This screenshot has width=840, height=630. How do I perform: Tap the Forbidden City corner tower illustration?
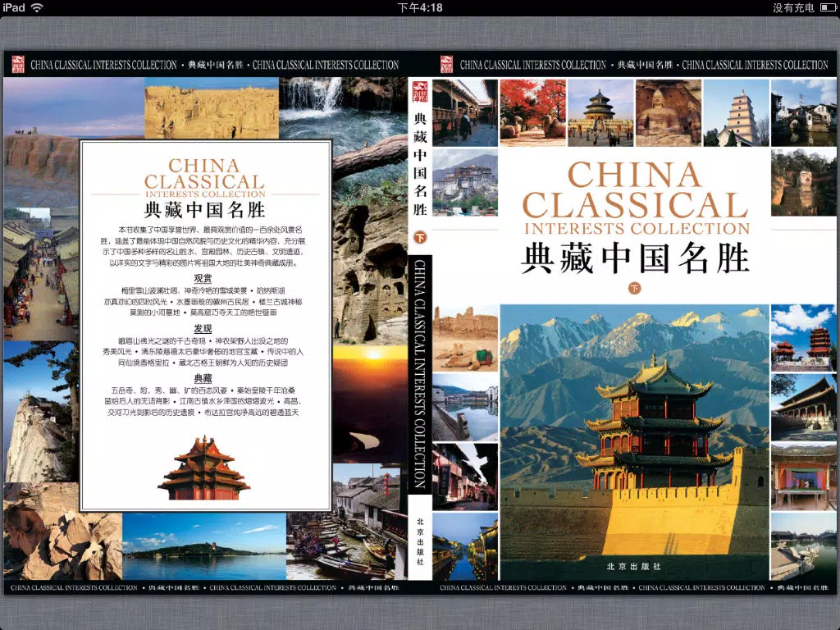tap(203, 468)
